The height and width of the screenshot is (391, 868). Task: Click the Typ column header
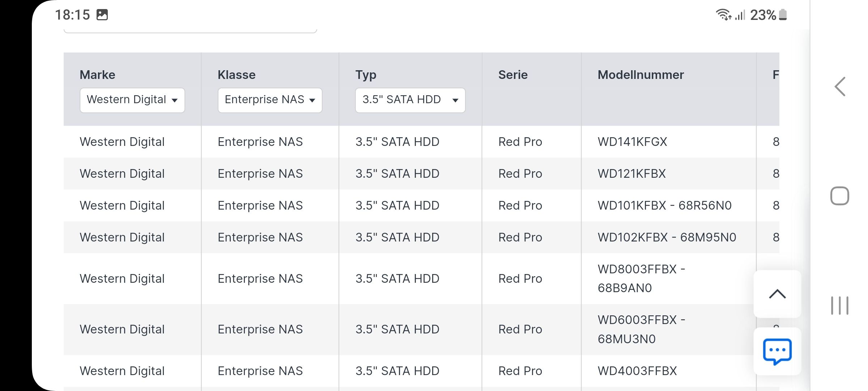coord(366,75)
